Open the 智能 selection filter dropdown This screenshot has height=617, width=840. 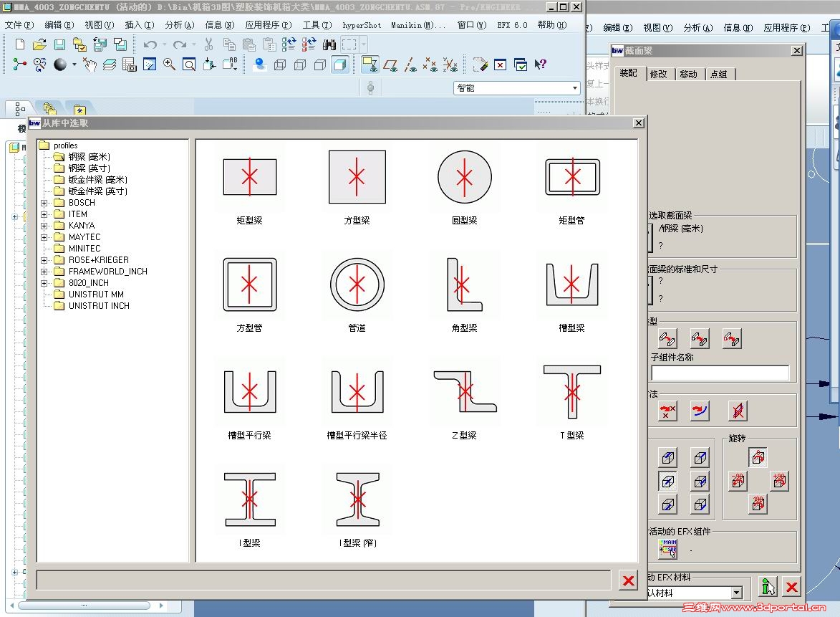coord(574,88)
